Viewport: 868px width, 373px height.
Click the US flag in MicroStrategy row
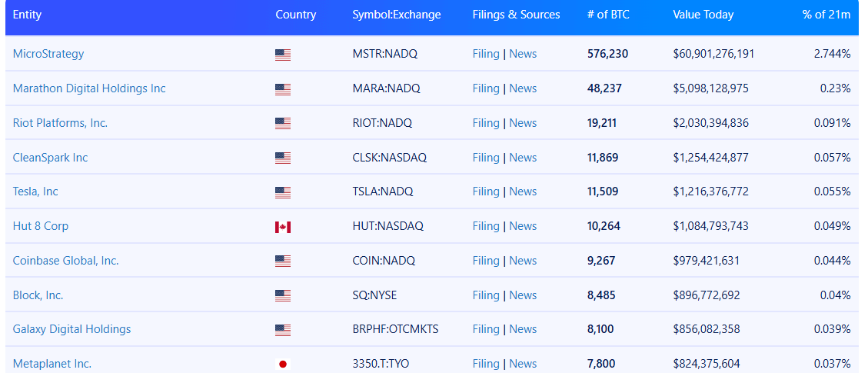click(x=282, y=55)
